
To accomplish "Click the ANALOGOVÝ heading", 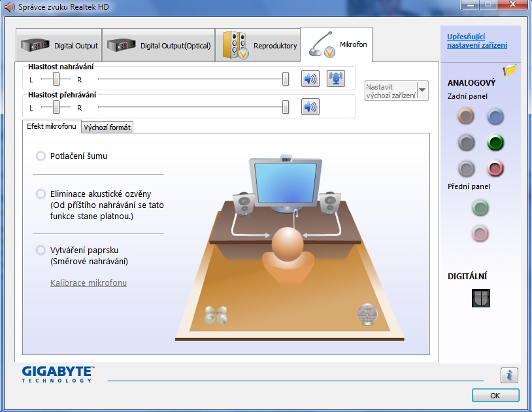I will tap(472, 82).
